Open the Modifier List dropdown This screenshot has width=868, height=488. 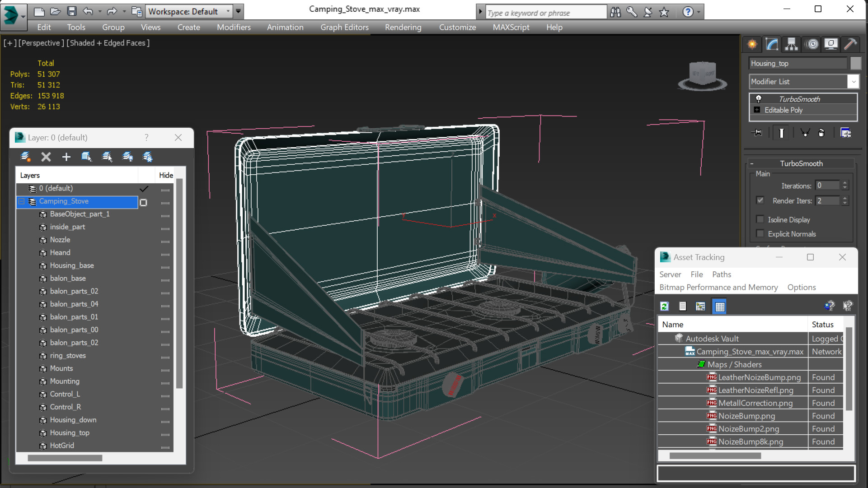coord(853,82)
